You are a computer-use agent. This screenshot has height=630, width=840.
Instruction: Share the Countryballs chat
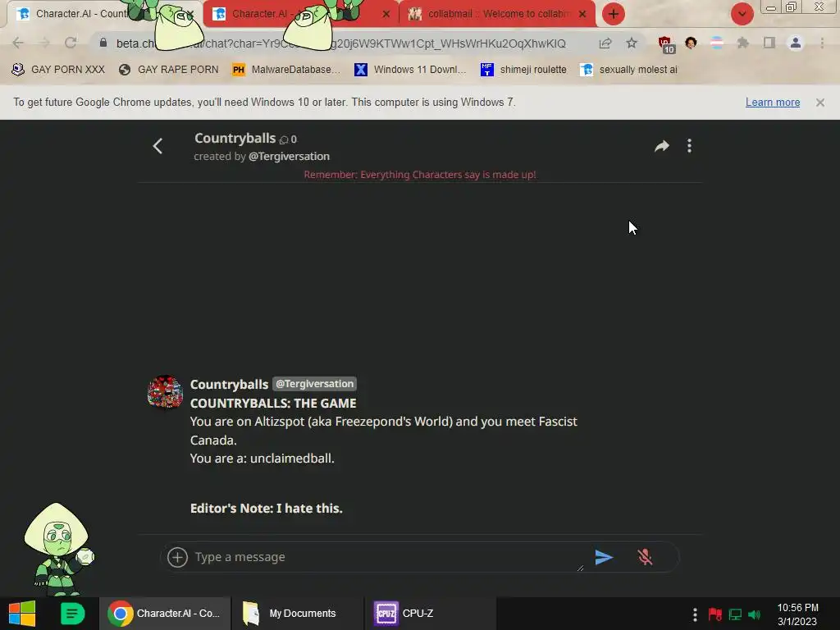[662, 146]
